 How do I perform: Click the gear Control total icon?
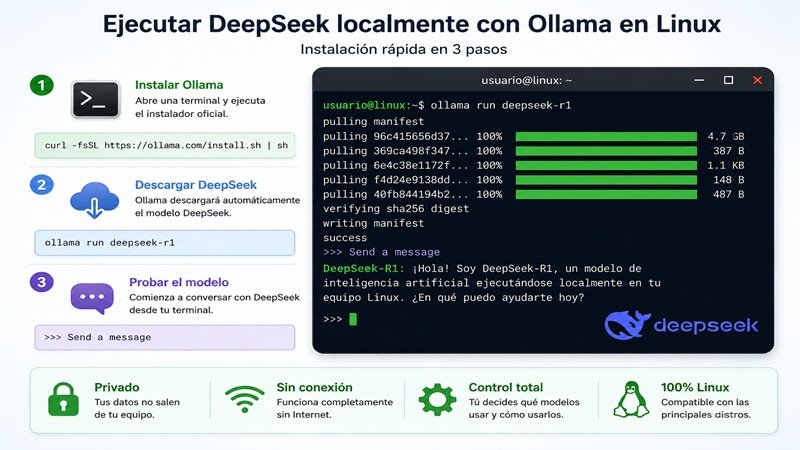click(437, 399)
